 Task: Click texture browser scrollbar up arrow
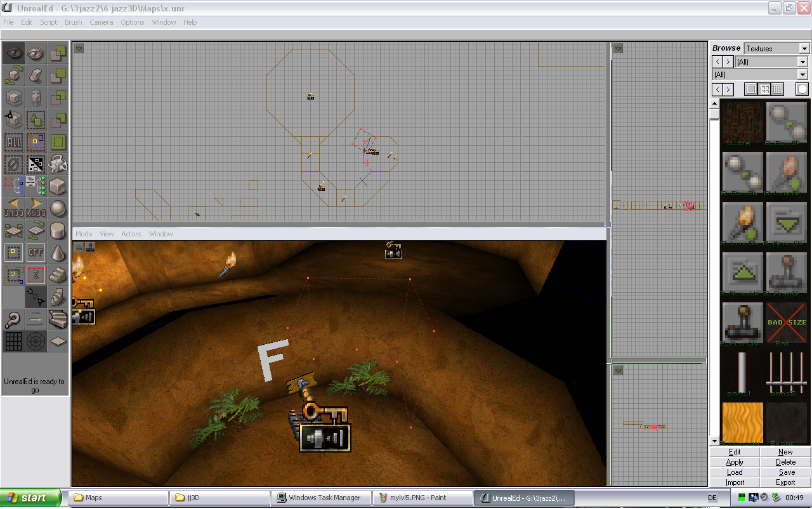coord(714,103)
